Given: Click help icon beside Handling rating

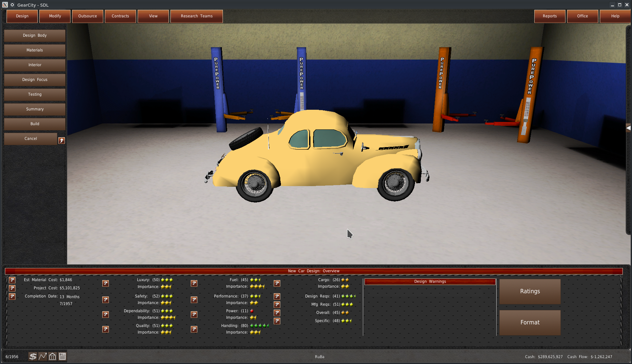Looking at the screenshot, I should (194, 329).
